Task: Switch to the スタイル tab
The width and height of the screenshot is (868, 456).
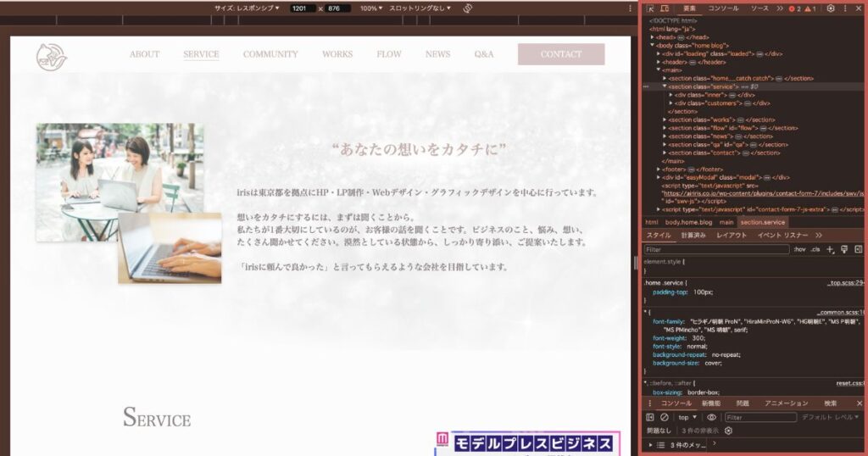Action: point(659,235)
